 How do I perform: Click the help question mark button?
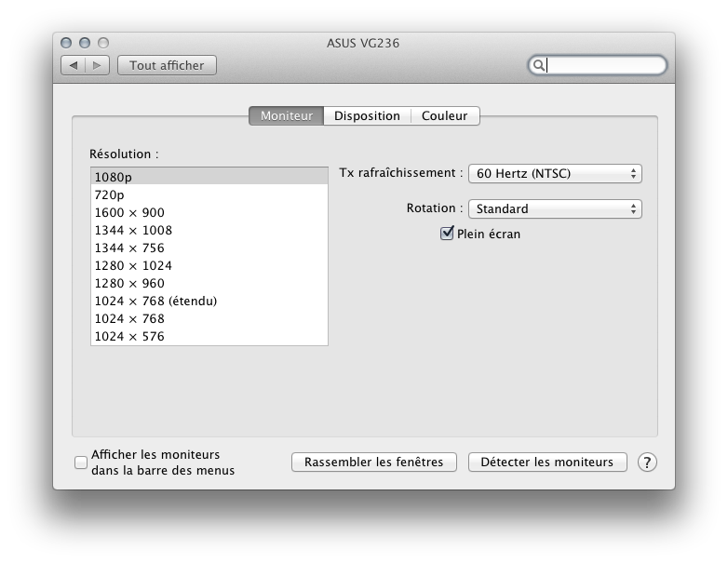click(647, 462)
